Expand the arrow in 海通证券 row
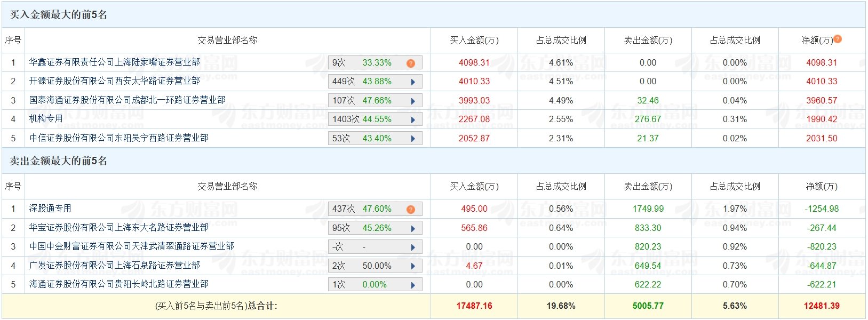The width and height of the screenshot is (868, 320). click(413, 285)
